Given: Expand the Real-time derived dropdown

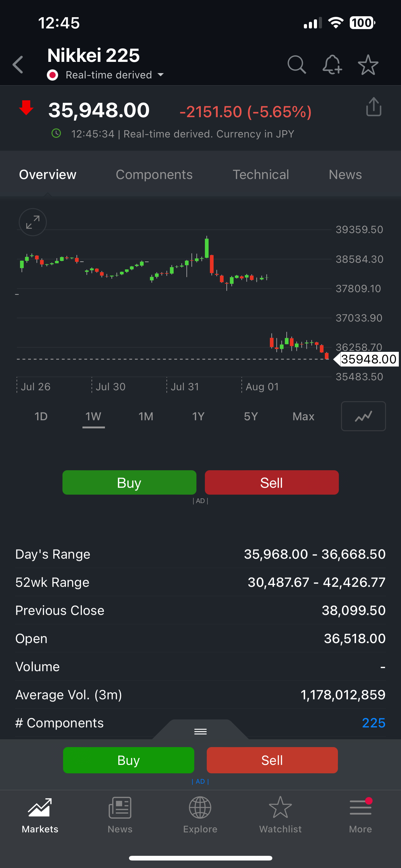Looking at the screenshot, I should pos(115,75).
